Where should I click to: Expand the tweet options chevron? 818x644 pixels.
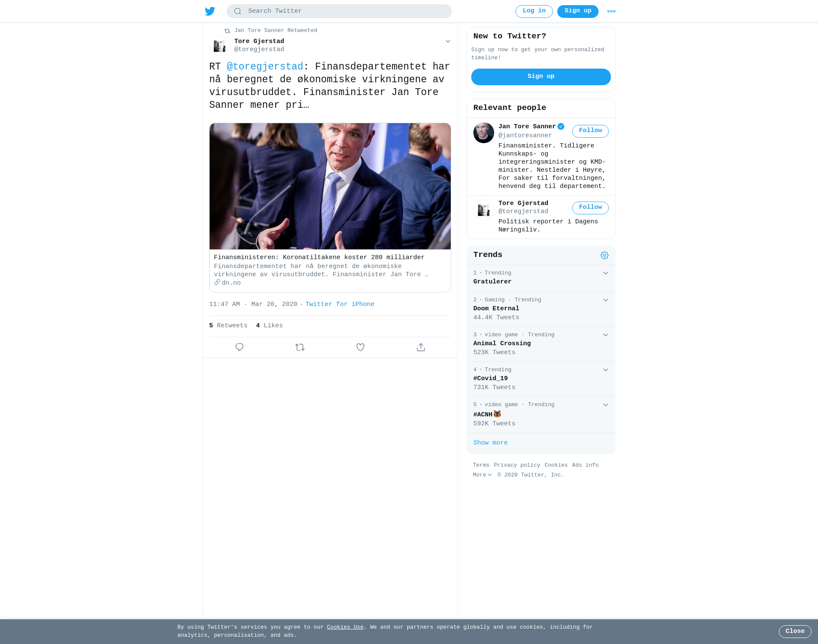[x=448, y=41]
